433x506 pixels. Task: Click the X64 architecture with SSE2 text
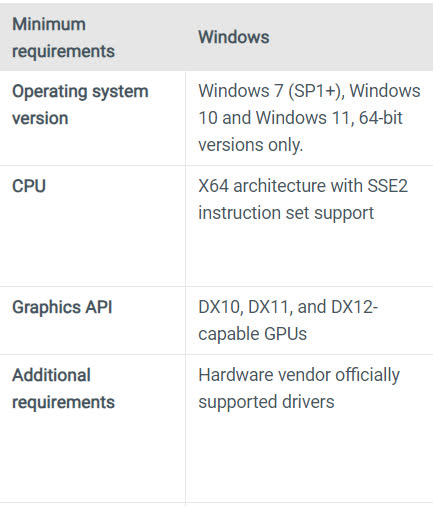[303, 186]
